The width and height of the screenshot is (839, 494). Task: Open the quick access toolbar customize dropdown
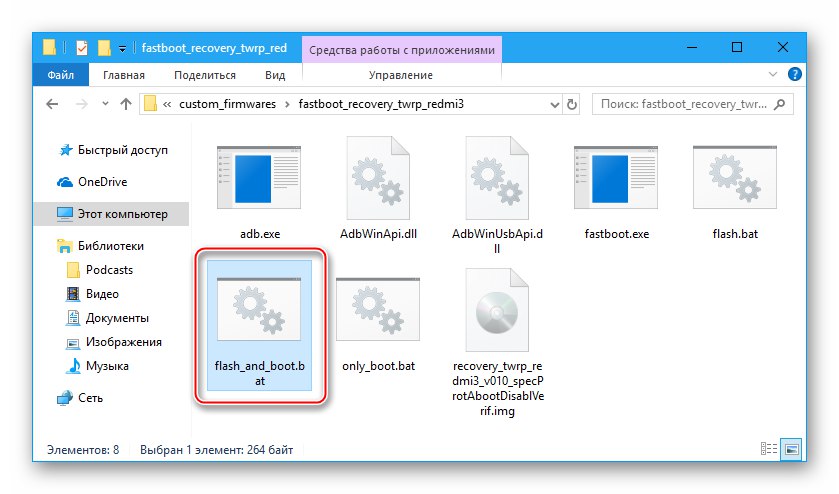[122, 49]
